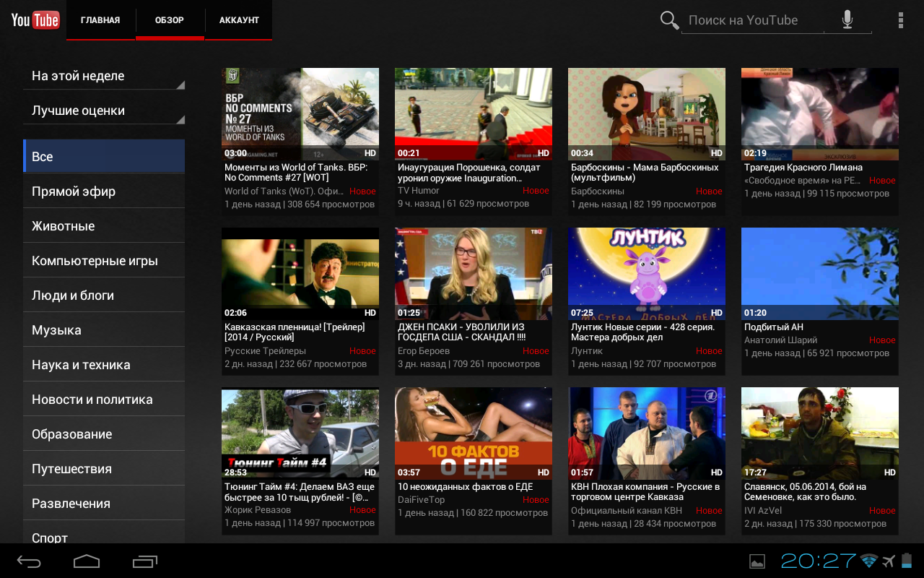Select the Развлечения category
Screen dimensions: 924x578
coord(104,504)
